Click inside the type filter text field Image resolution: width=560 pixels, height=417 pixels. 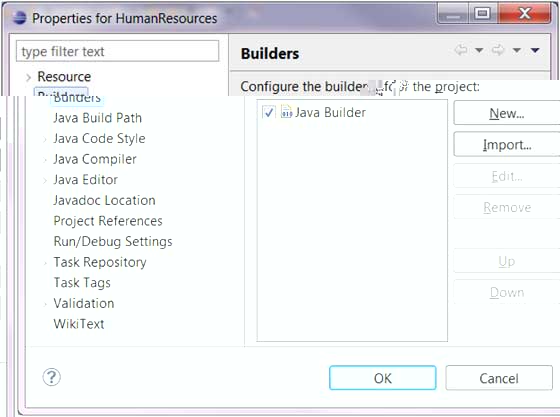[x=118, y=51]
